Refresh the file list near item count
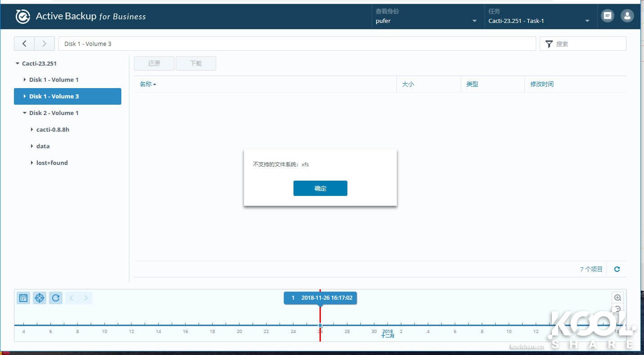The height and width of the screenshot is (355, 644). [x=617, y=269]
